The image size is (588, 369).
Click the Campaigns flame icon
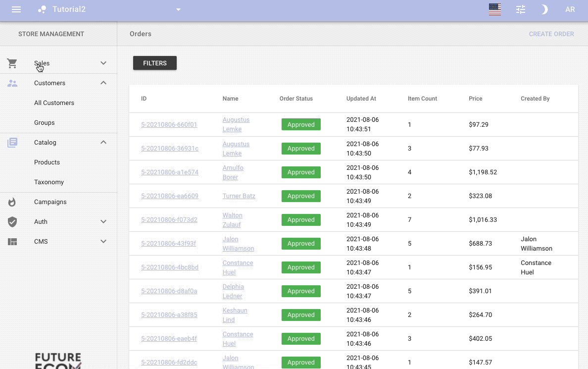click(12, 202)
